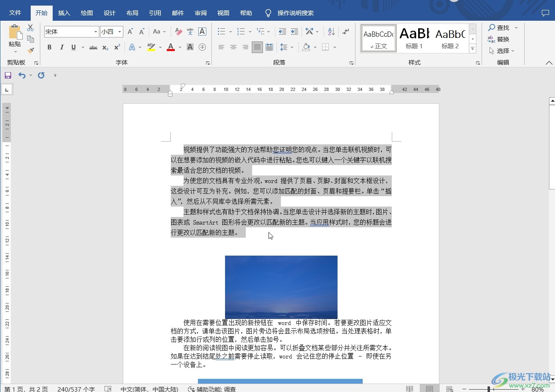Open the line spacing dropdown
Image resolution: width=555 pixels, height=392 pixels.
pyautogui.click(x=286, y=47)
